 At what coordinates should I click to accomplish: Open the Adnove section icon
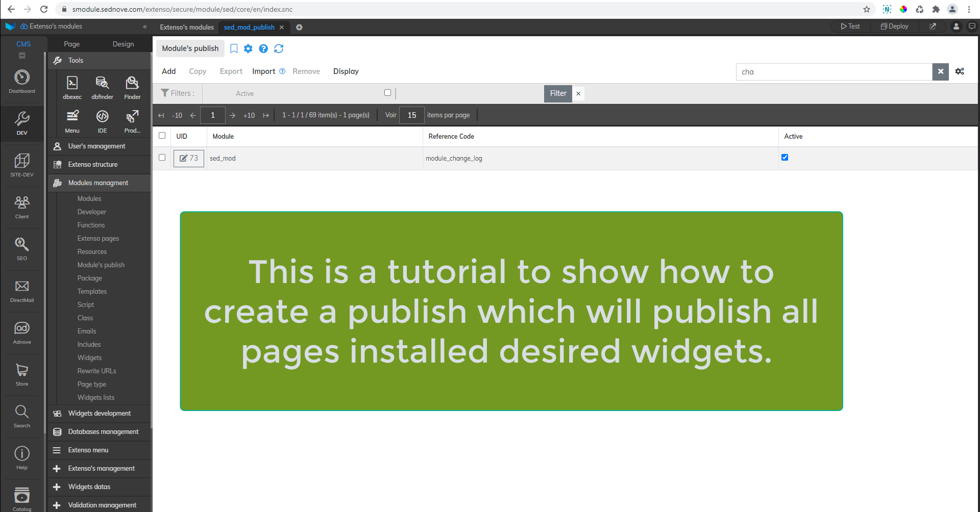22,332
